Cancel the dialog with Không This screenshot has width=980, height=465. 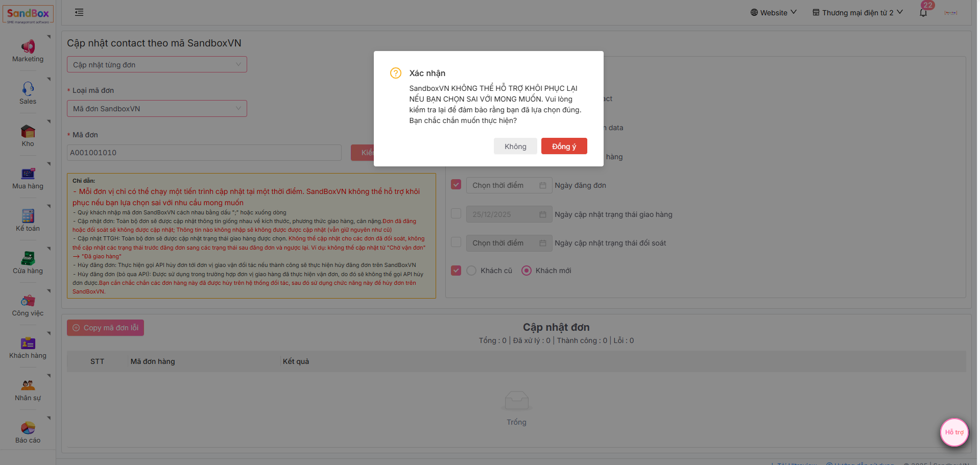(x=515, y=146)
